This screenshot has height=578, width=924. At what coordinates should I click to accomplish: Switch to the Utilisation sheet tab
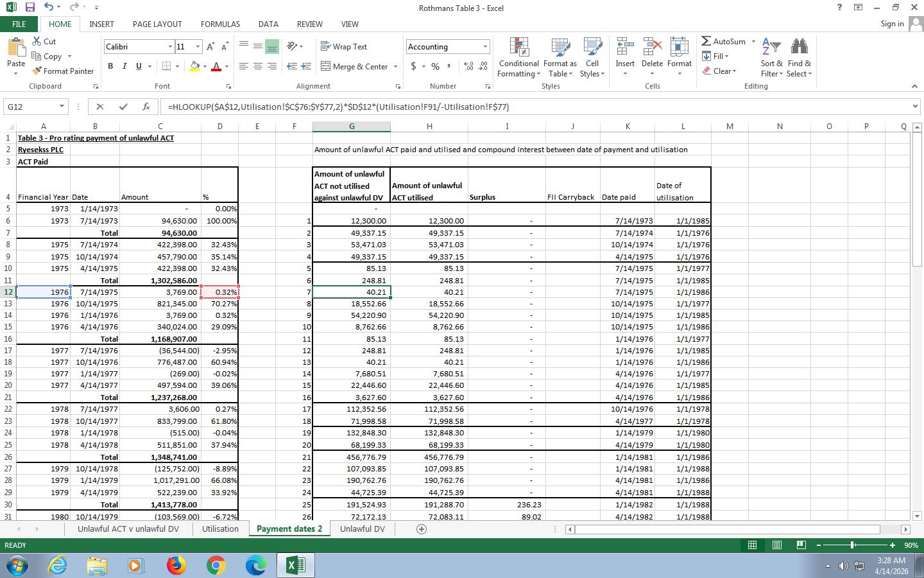coord(220,529)
